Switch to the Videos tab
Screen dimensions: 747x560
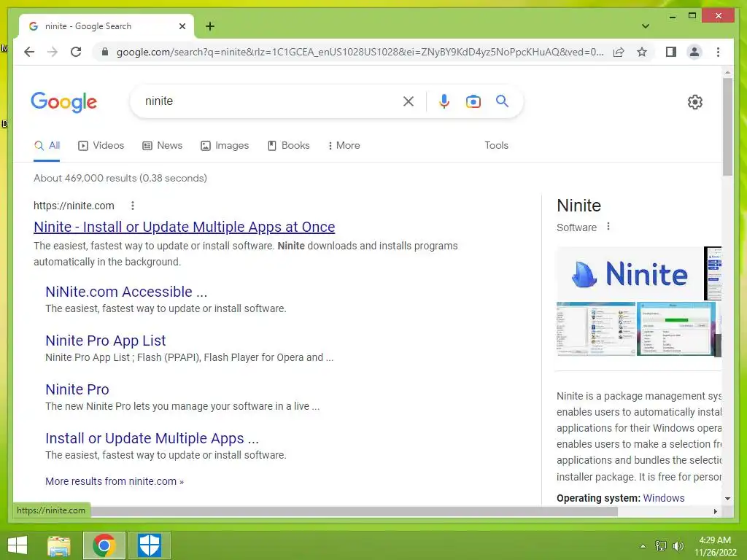[x=101, y=146]
